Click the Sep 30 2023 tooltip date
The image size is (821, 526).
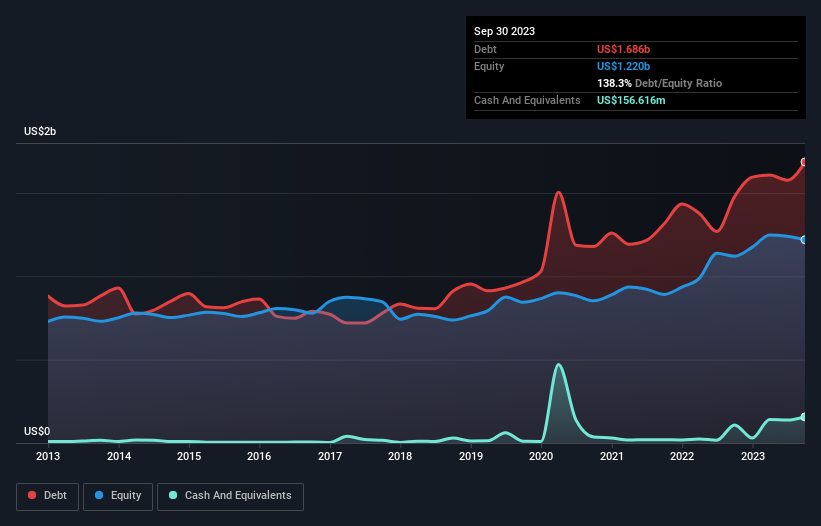[504, 31]
